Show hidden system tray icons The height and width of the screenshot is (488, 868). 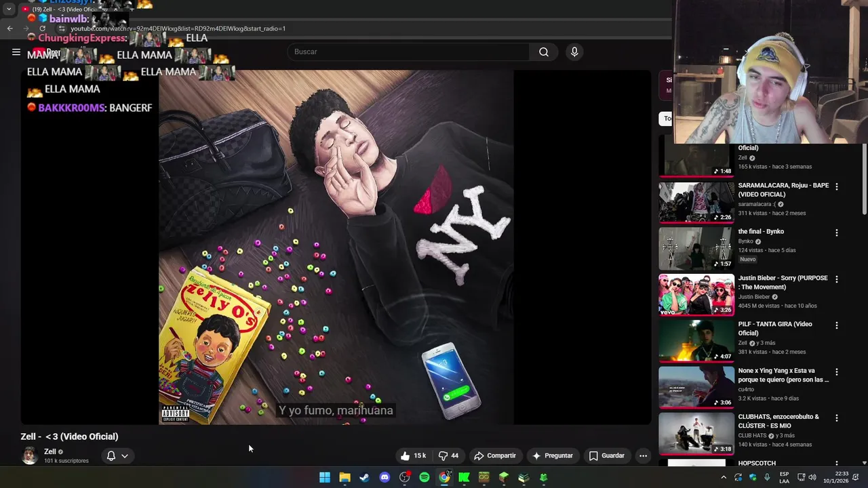pyautogui.click(x=724, y=477)
